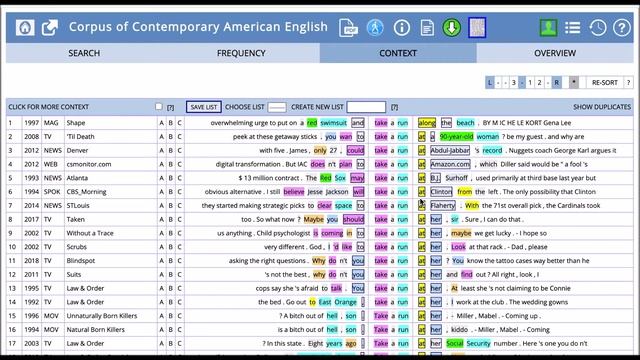Click category C in the Atlanta row

(x=180, y=178)
